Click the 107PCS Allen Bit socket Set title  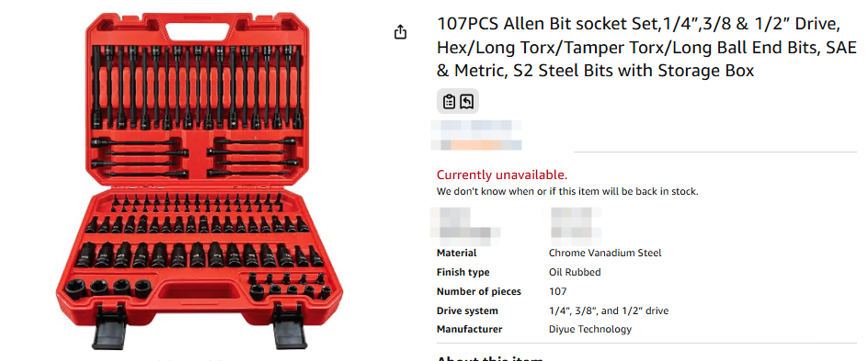click(646, 48)
